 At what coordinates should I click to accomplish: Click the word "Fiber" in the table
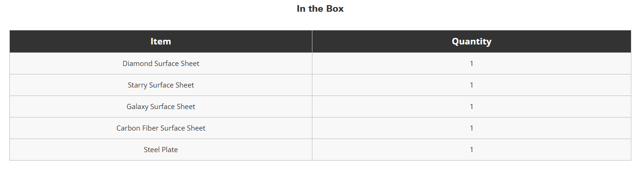click(x=150, y=128)
